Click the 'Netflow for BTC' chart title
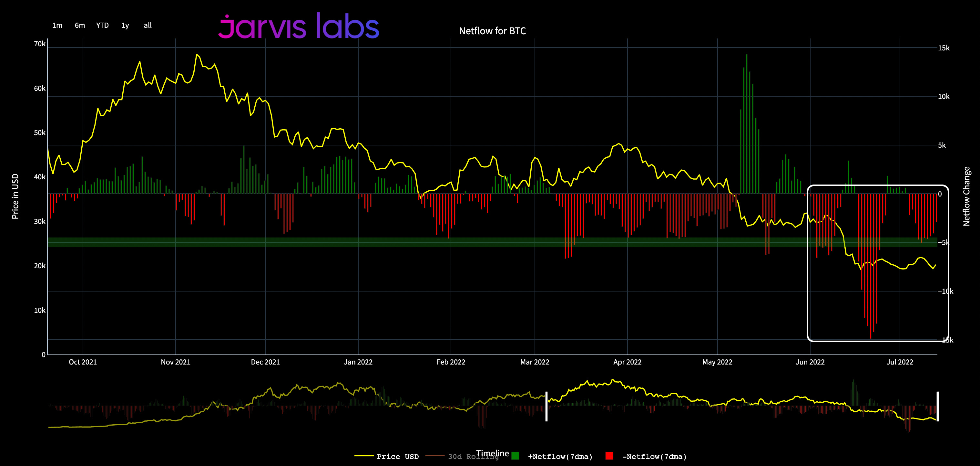 coord(492,31)
